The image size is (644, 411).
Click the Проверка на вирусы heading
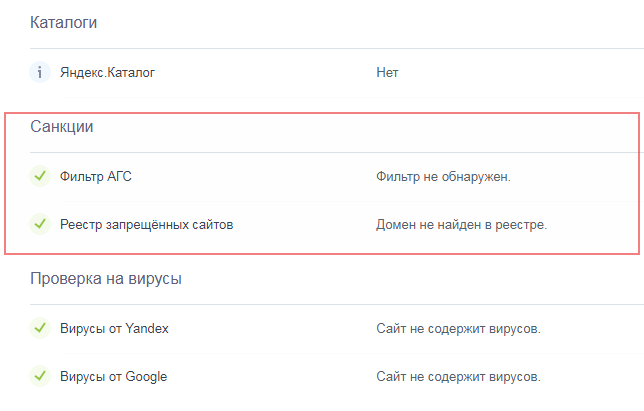click(106, 279)
